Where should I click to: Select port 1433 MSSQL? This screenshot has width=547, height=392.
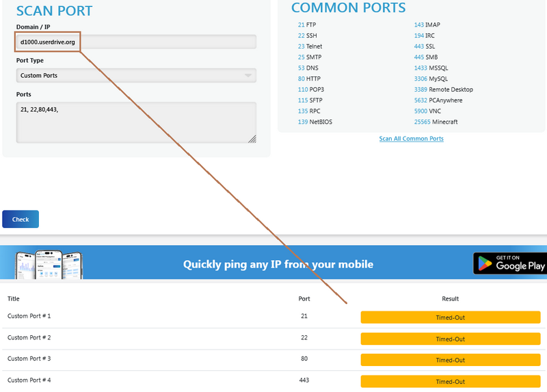431,68
